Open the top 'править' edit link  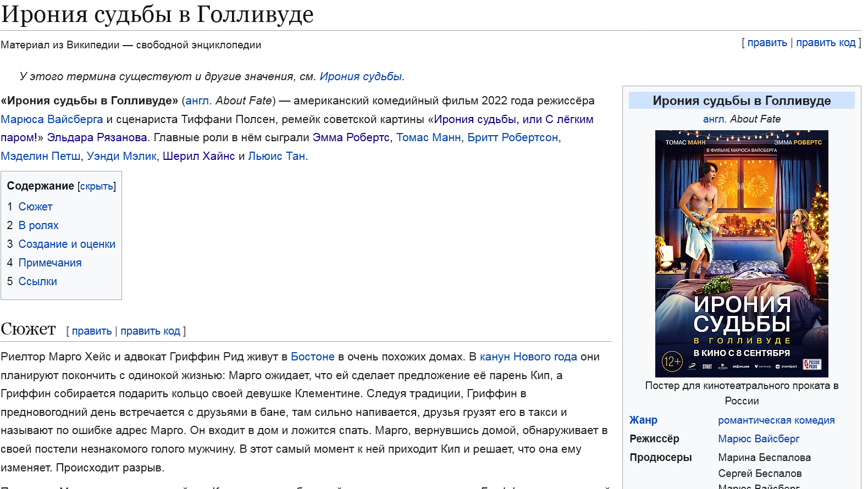pyautogui.click(x=767, y=43)
